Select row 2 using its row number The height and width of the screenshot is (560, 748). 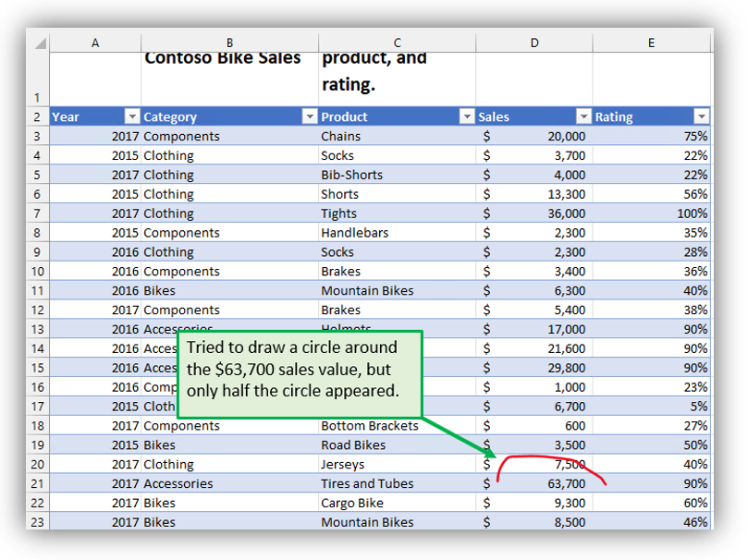[37, 116]
